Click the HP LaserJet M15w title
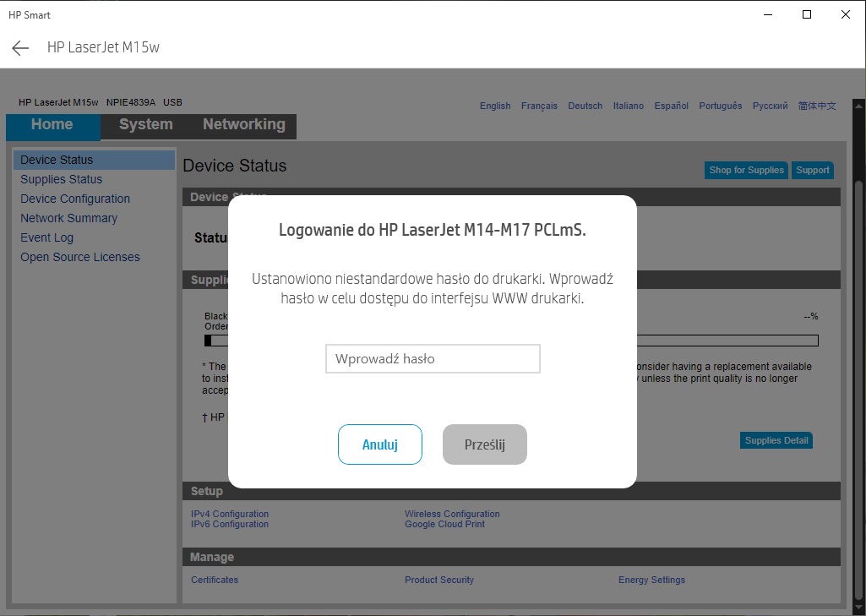Image resolution: width=866 pixels, height=616 pixels. point(103,47)
